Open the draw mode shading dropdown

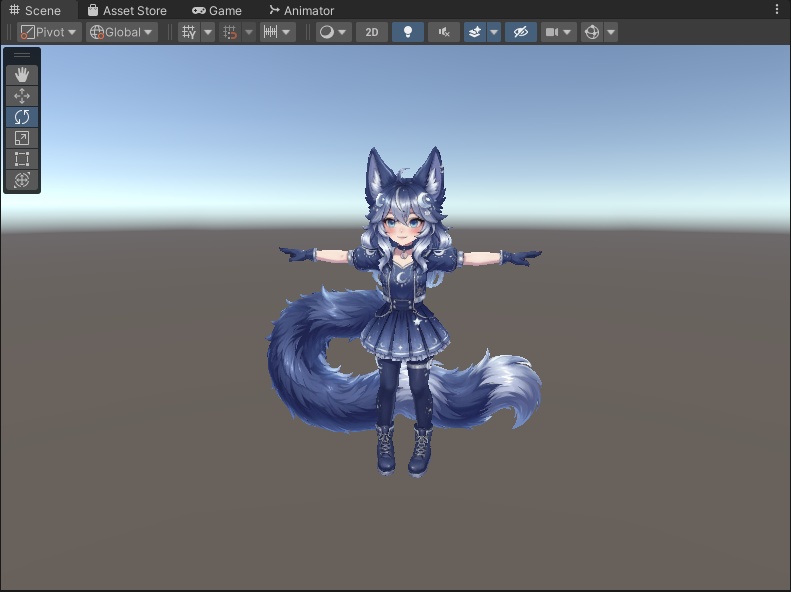click(x=333, y=32)
